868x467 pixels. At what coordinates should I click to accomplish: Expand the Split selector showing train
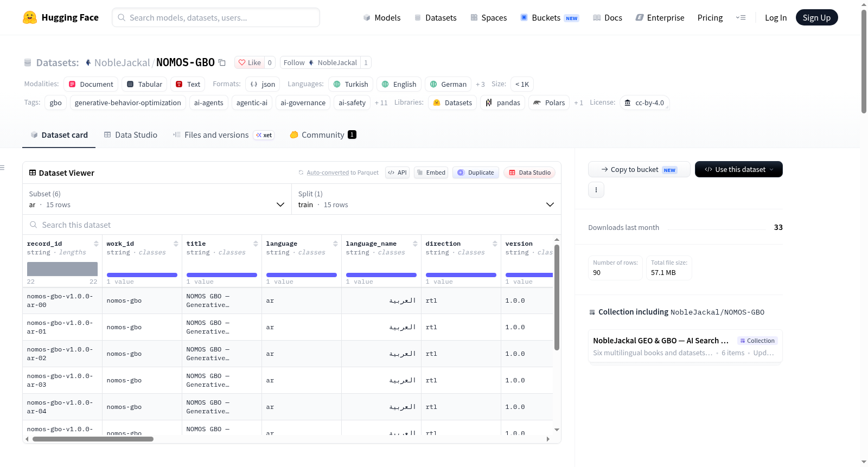pyautogui.click(x=426, y=199)
